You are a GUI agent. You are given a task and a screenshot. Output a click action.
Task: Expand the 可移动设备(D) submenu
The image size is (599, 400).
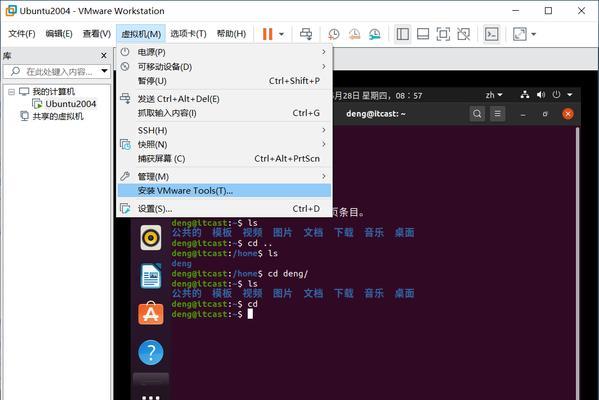click(224, 67)
